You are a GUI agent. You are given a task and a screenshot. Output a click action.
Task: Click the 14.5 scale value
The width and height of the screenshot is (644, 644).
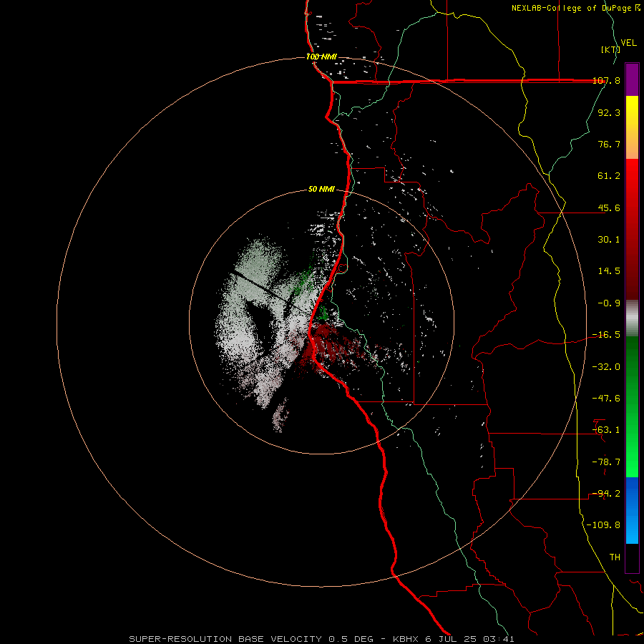click(609, 271)
